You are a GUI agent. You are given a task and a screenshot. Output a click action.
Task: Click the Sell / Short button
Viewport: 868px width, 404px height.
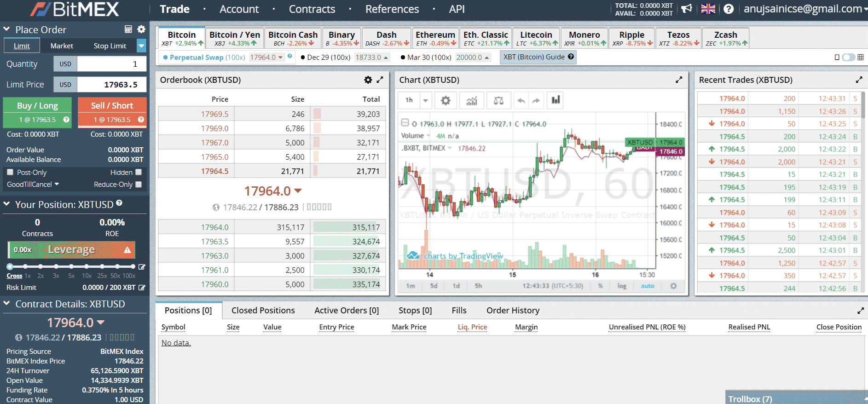pyautogui.click(x=112, y=112)
